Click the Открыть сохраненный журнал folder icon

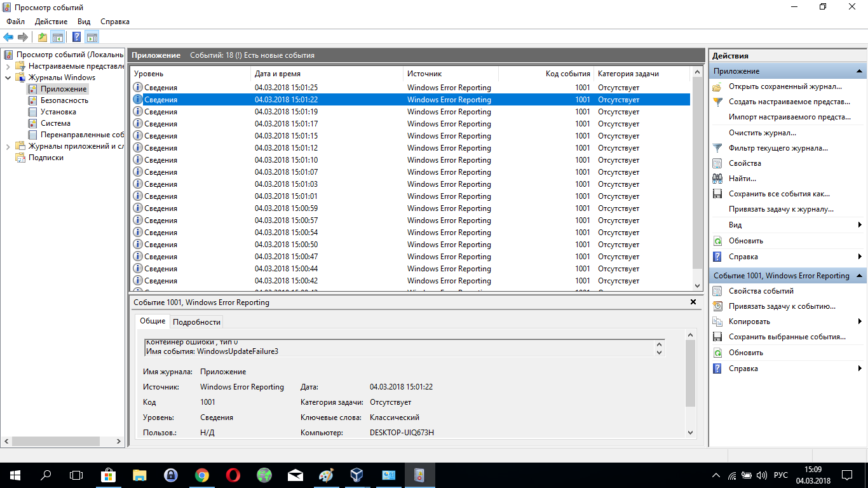click(717, 86)
